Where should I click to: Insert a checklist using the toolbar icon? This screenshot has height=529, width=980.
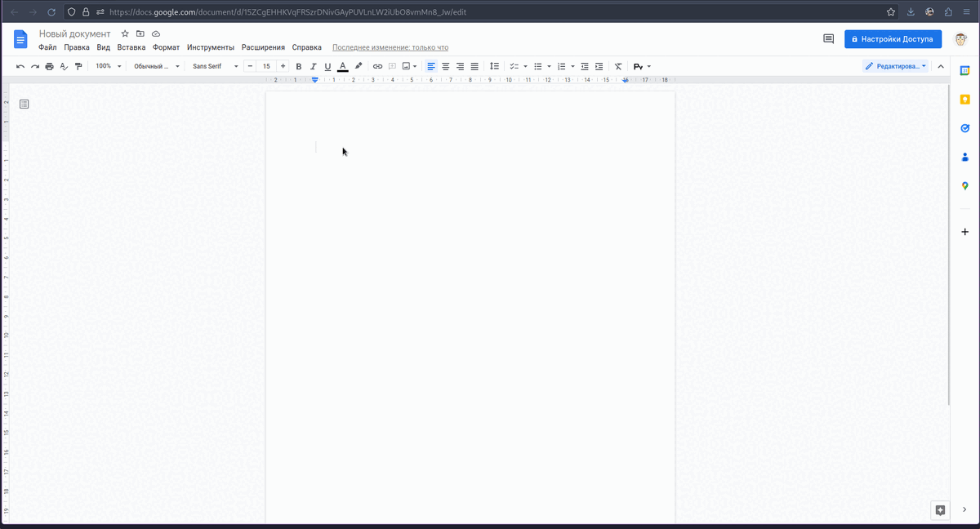point(514,66)
